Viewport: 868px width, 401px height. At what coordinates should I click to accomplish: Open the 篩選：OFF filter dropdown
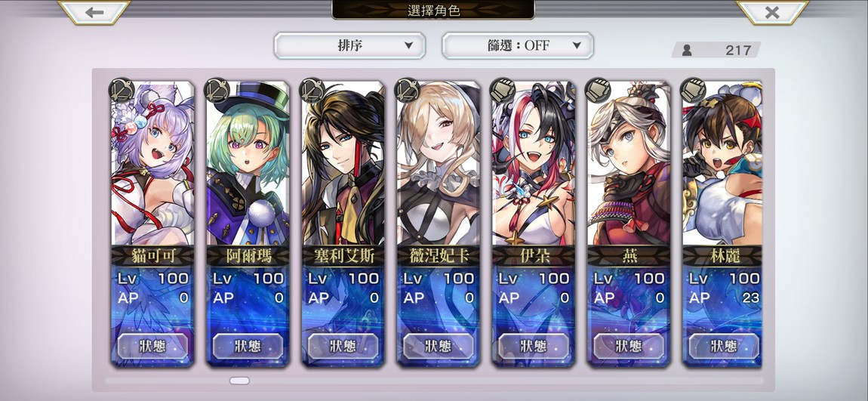click(x=518, y=45)
